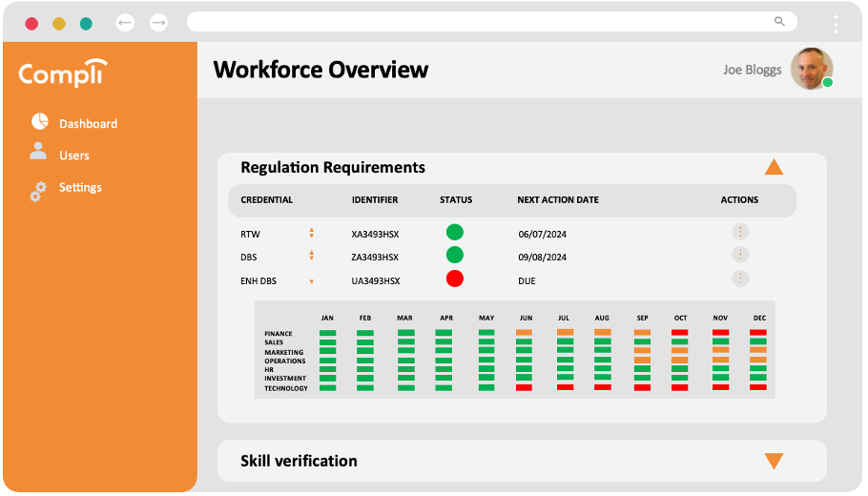Collapse the Regulation Requirements panel
Screen dimensions: 868x496
[x=774, y=167]
